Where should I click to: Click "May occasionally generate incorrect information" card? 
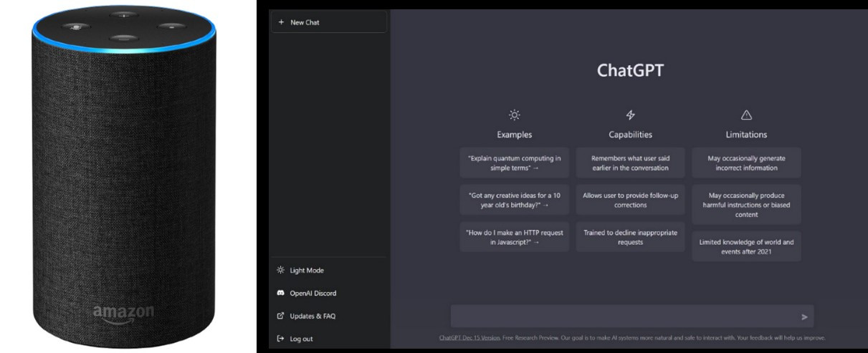pyautogui.click(x=746, y=163)
